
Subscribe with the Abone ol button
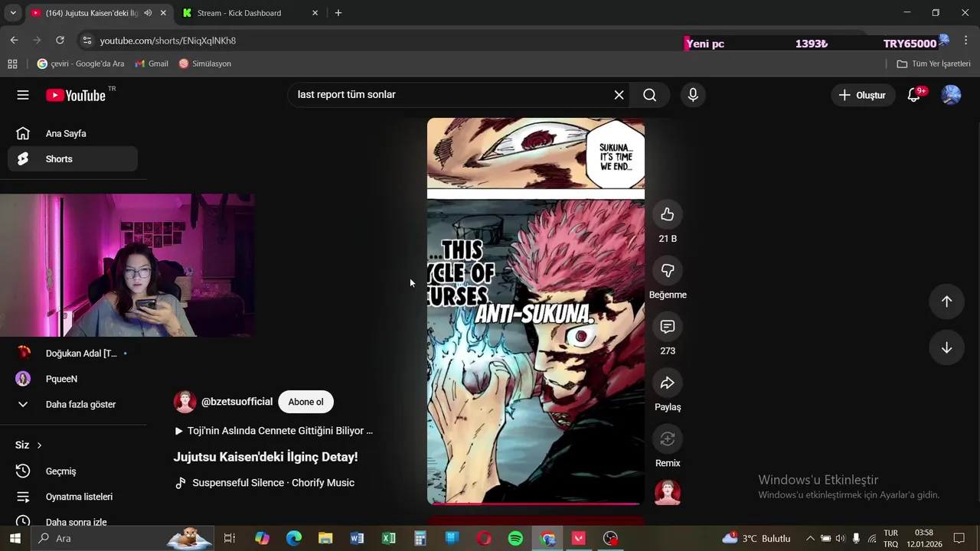pos(305,402)
